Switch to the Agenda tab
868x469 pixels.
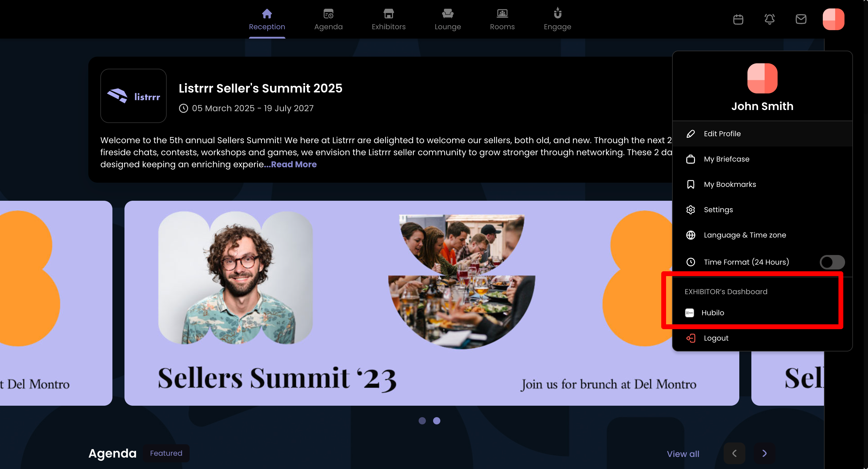[x=328, y=19]
